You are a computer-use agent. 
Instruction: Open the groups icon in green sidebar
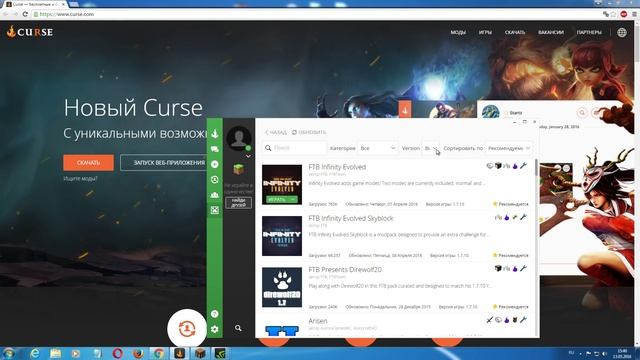(215, 195)
